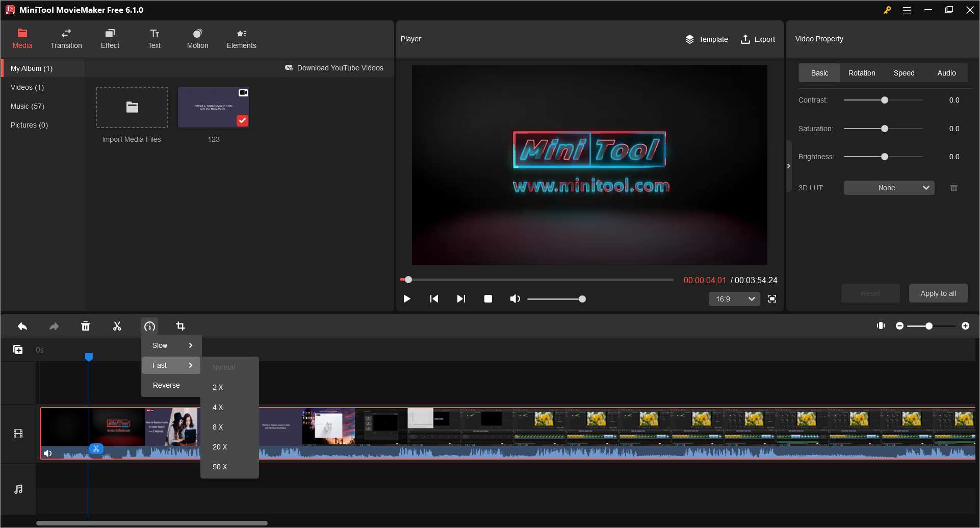The width and height of the screenshot is (980, 528).
Task: Zoom in the timeline with plus
Action: point(965,326)
